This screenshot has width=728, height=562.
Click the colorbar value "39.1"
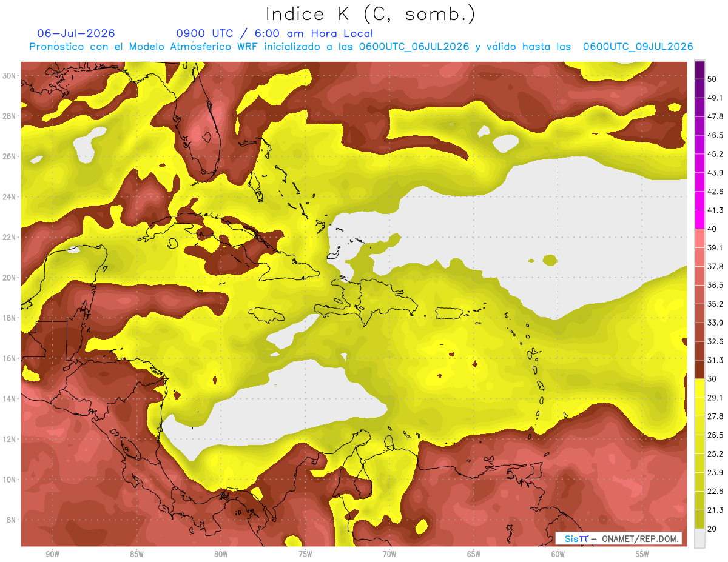click(x=715, y=248)
